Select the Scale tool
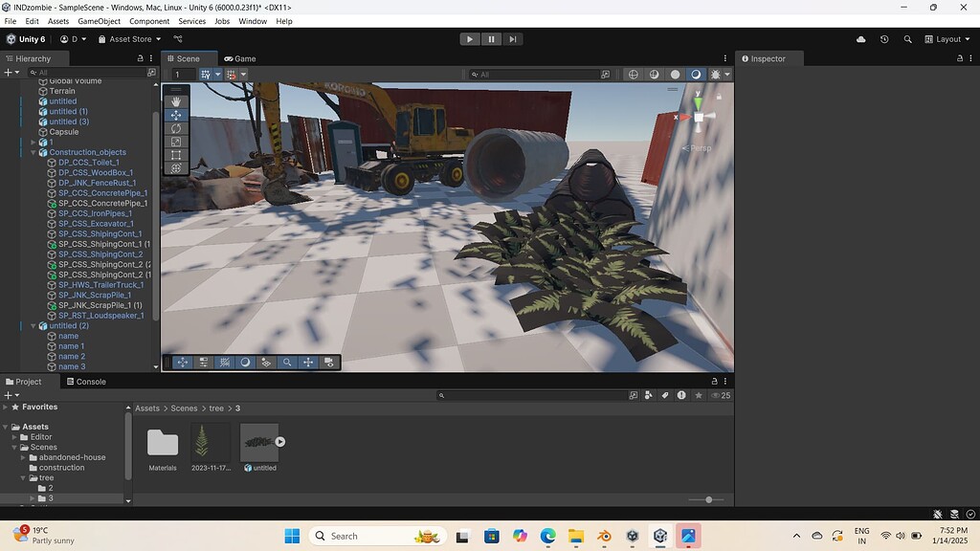This screenshot has height=551, width=980. tap(176, 142)
